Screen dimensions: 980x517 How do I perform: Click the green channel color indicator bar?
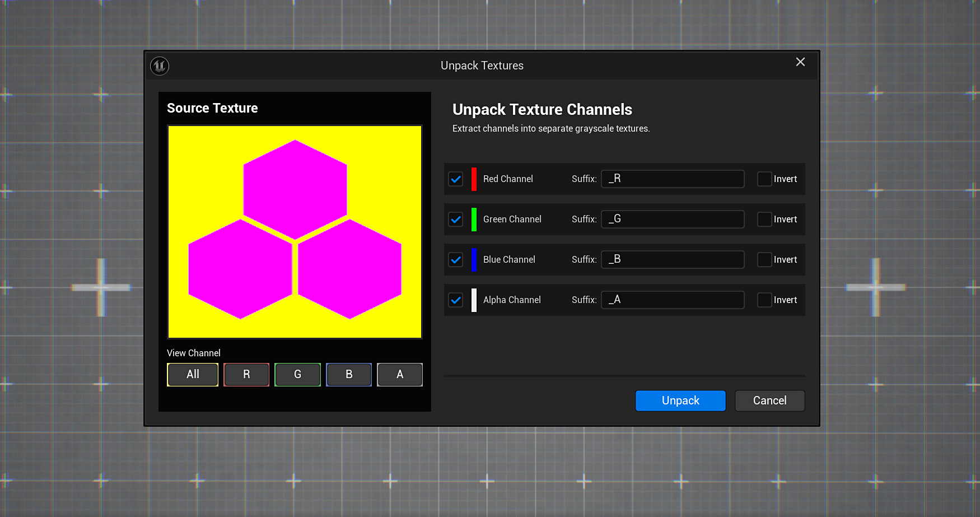pyautogui.click(x=473, y=219)
